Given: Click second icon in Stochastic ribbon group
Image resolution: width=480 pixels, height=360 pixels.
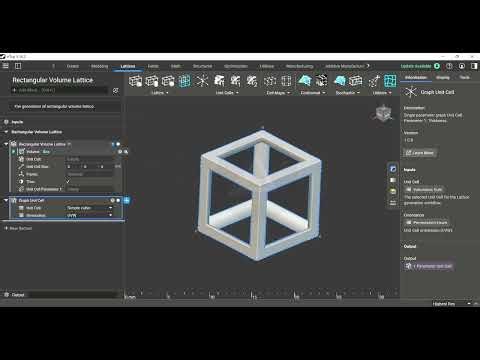Looking at the screenshot, I should pos(355,81).
